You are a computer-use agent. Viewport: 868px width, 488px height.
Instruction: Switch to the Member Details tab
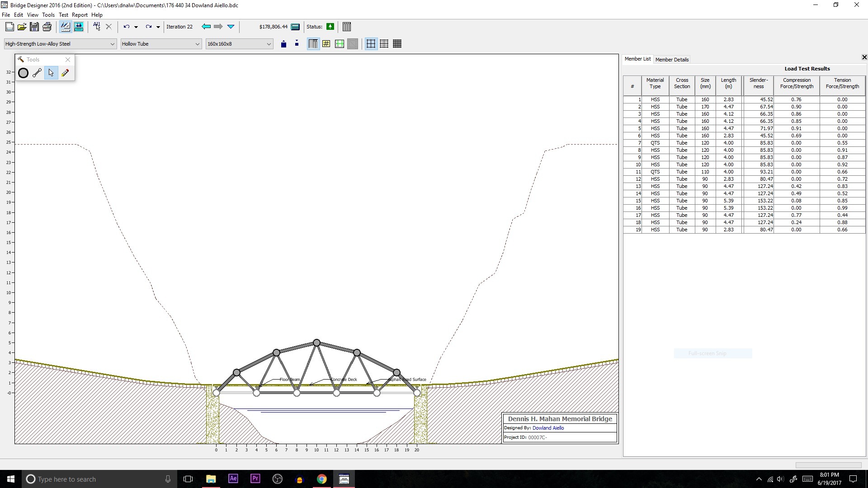point(672,60)
